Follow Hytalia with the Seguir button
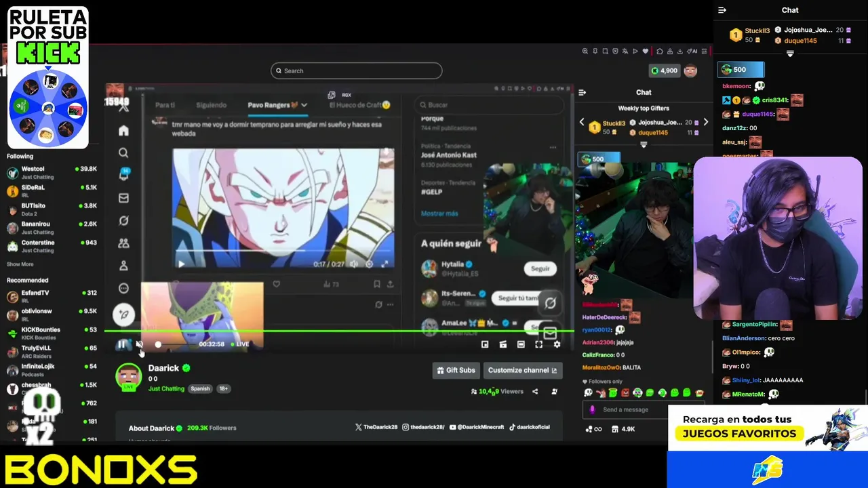This screenshot has height=488, width=868. coord(540,269)
